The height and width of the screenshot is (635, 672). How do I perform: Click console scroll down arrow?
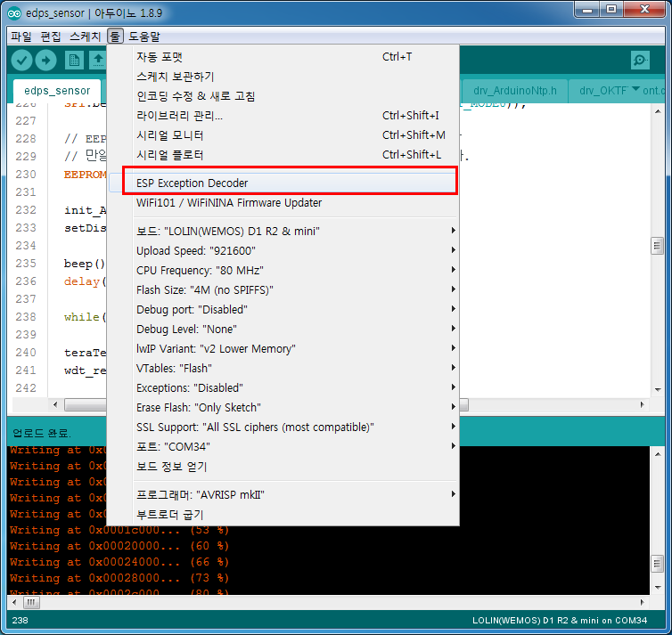[658, 588]
